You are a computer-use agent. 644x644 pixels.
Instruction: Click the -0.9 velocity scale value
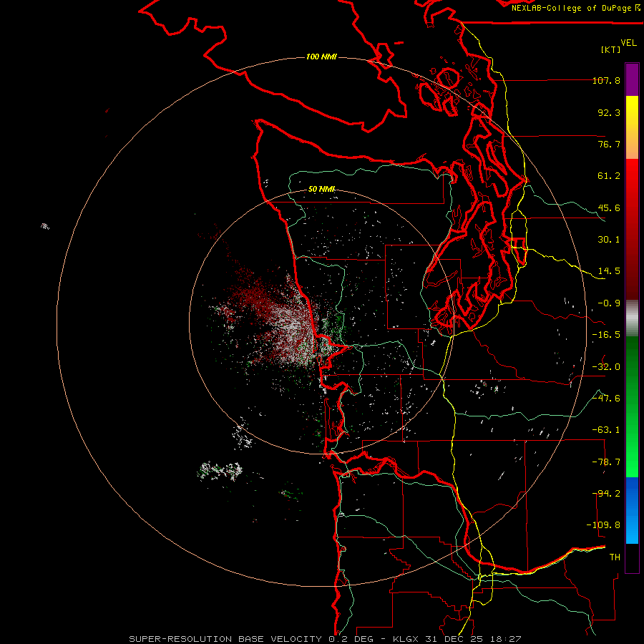point(609,303)
